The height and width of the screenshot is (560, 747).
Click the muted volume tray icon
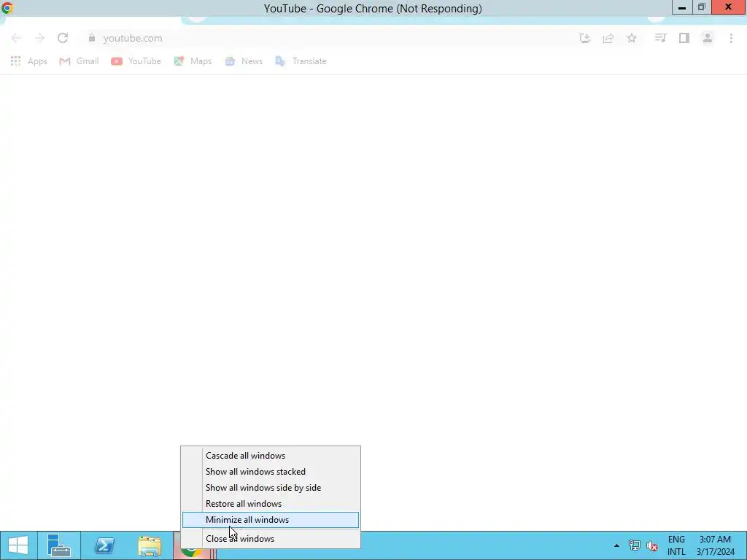click(x=652, y=545)
